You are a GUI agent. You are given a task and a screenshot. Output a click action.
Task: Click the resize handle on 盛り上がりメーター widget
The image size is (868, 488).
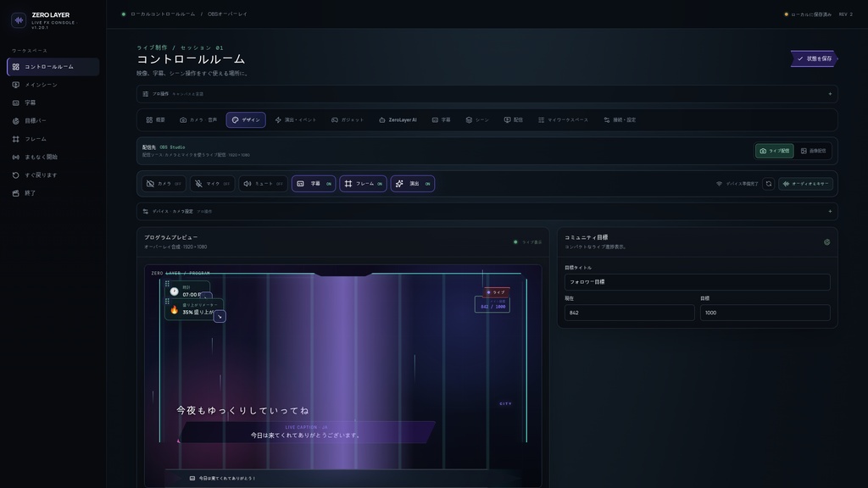pos(220,317)
